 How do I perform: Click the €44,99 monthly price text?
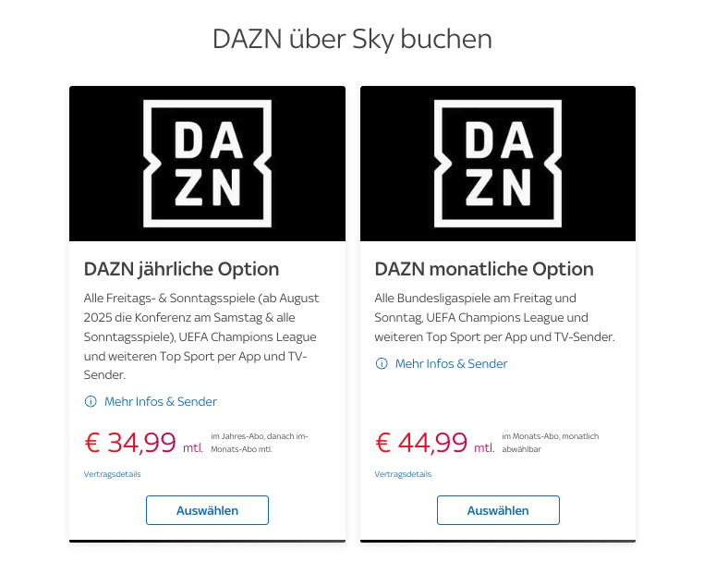[421, 443]
